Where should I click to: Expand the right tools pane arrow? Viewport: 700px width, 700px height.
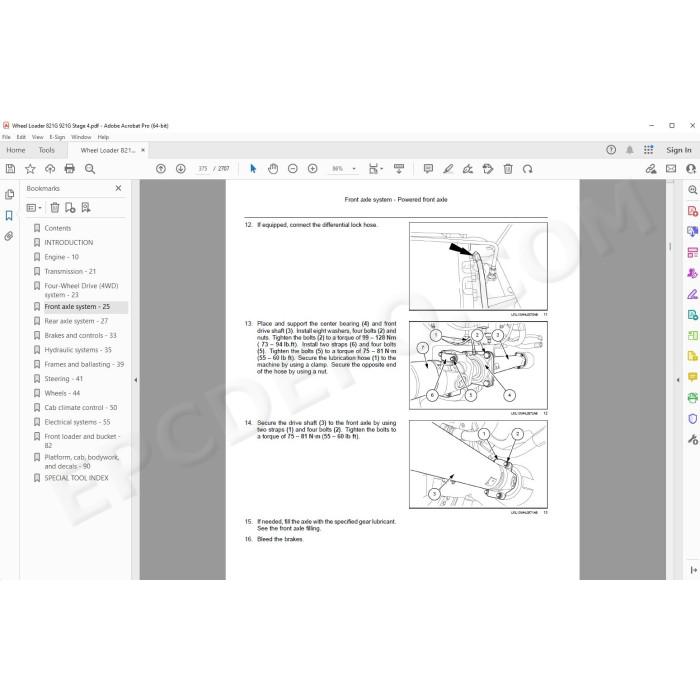[x=678, y=380]
